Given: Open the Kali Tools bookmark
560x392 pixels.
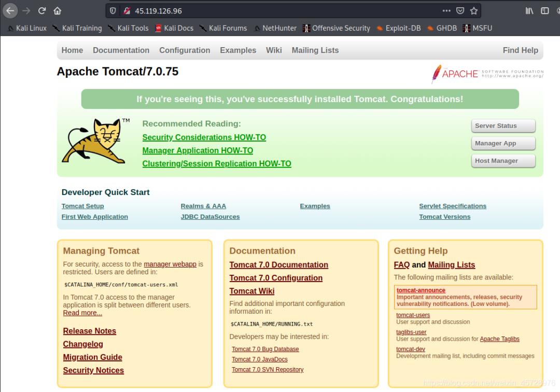Looking at the screenshot, I should [128, 28].
